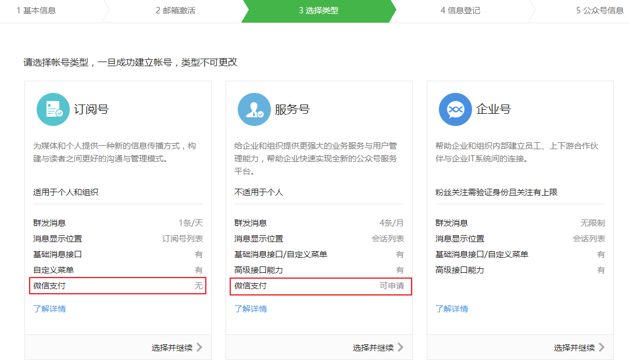Click 基础消息接口/自定义菜单 in 企业号 card
The width and height of the screenshot is (629, 364).
click(482, 254)
